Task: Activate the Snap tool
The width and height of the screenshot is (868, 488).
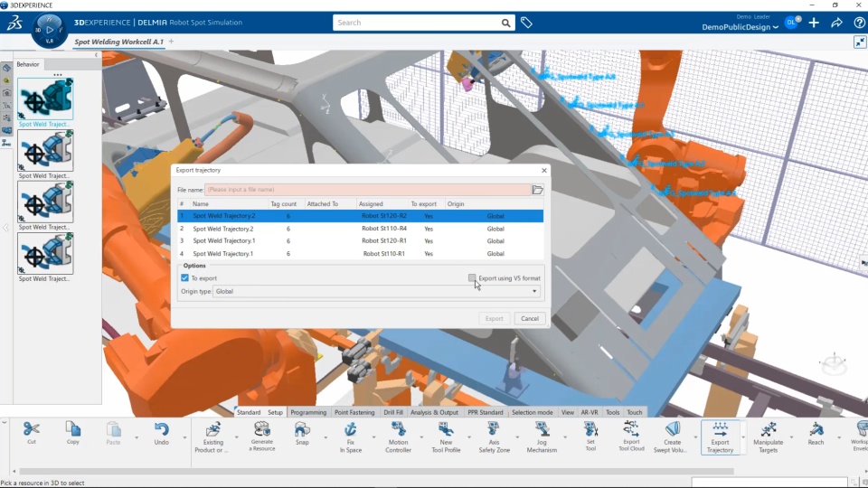Action: [x=302, y=433]
